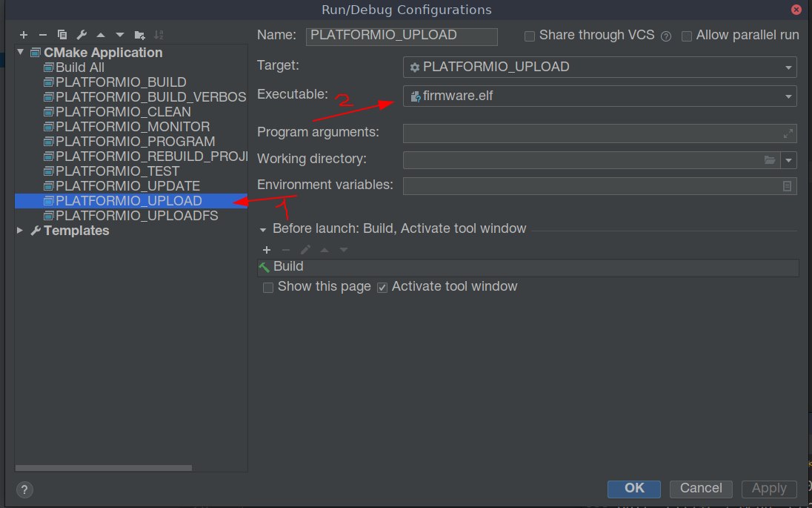Image resolution: width=812 pixels, height=508 pixels.
Task: Open dialog help question mark button
Action: click(24, 489)
